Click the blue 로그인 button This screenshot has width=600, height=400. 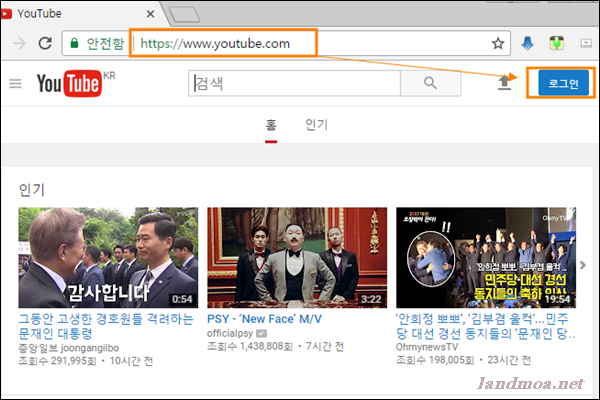tap(563, 83)
